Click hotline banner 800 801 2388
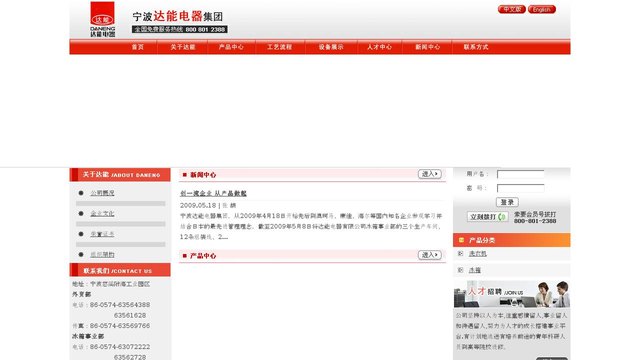Image resolution: width=640 pixels, height=360 pixels. click(180, 29)
